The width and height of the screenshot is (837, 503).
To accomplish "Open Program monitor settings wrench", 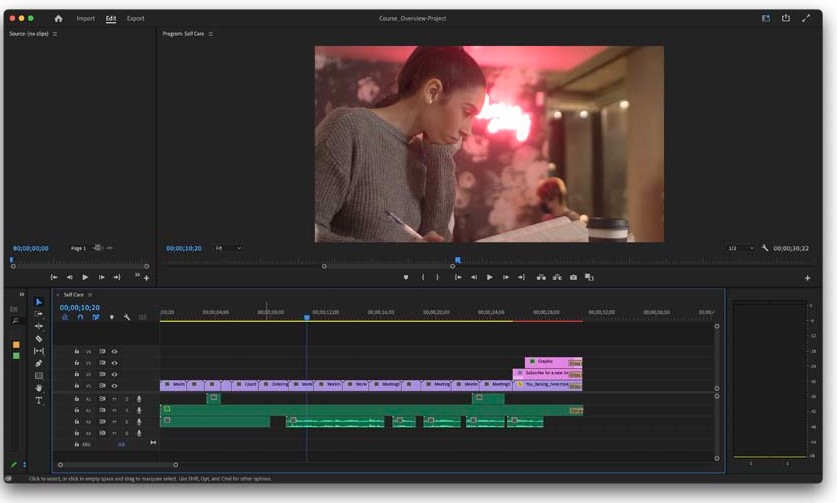I will click(764, 248).
